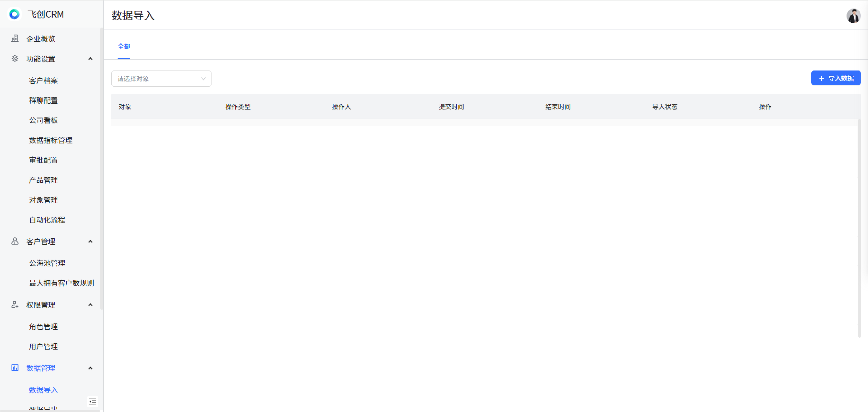Open 自动化流程 menu item
868x412 pixels.
tap(47, 220)
